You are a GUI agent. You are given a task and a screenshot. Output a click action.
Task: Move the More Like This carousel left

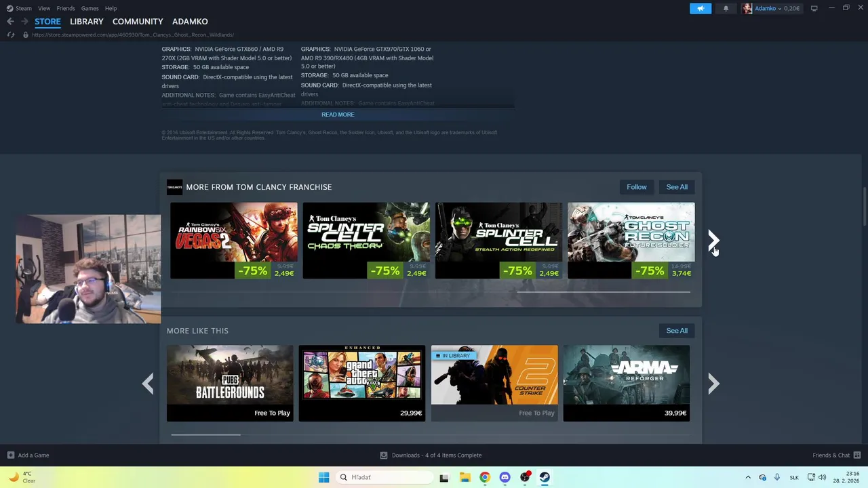pos(148,384)
